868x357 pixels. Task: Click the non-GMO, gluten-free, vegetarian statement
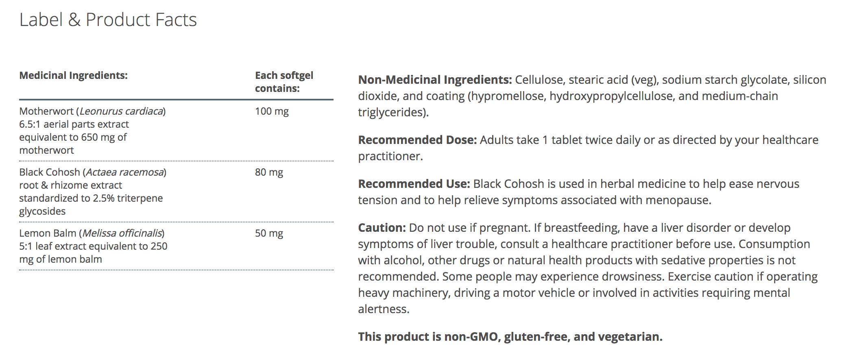pos(510,337)
